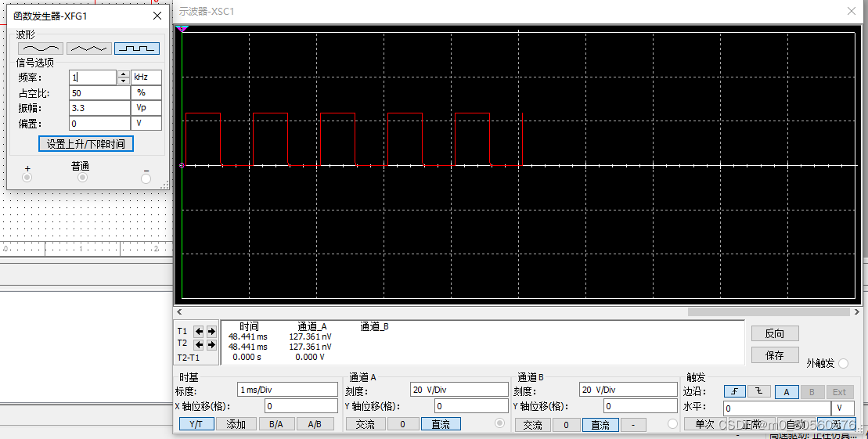Set channel B coupling to 0

click(x=566, y=425)
